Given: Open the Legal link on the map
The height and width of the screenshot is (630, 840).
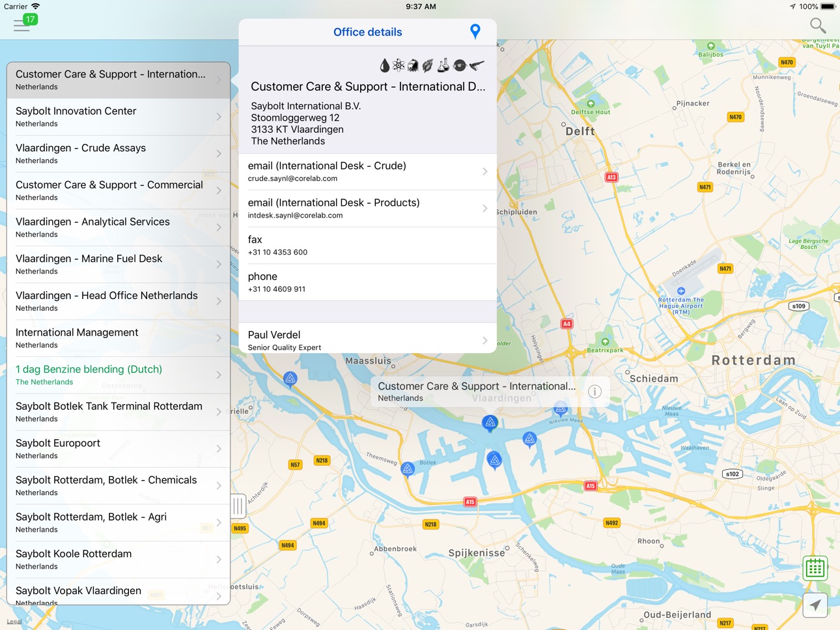Looking at the screenshot, I should click(x=14, y=622).
